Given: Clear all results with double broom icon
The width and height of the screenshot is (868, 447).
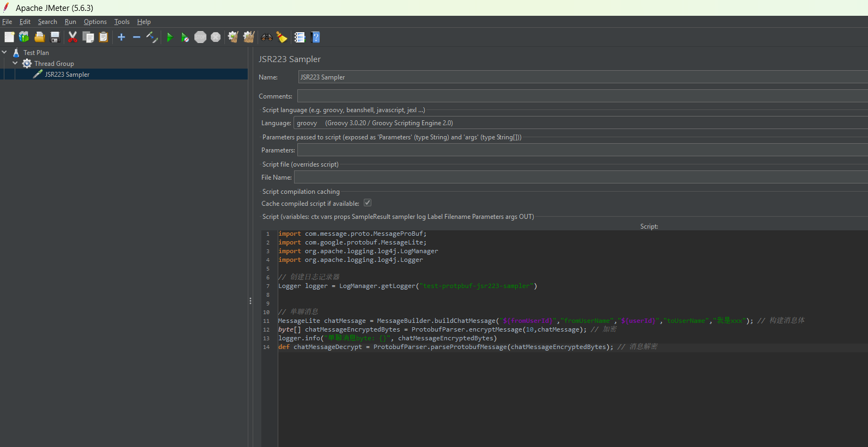Looking at the screenshot, I should pyautogui.click(x=249, y=37).
